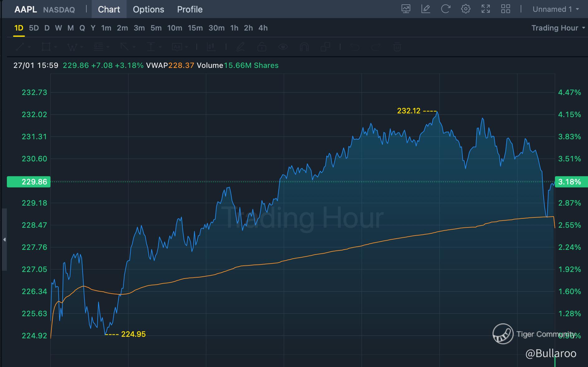The height and width of the screenshot is (367, 588).
Task: Expand the line drawing tool dropdown arrow
Action: [29, 47]
